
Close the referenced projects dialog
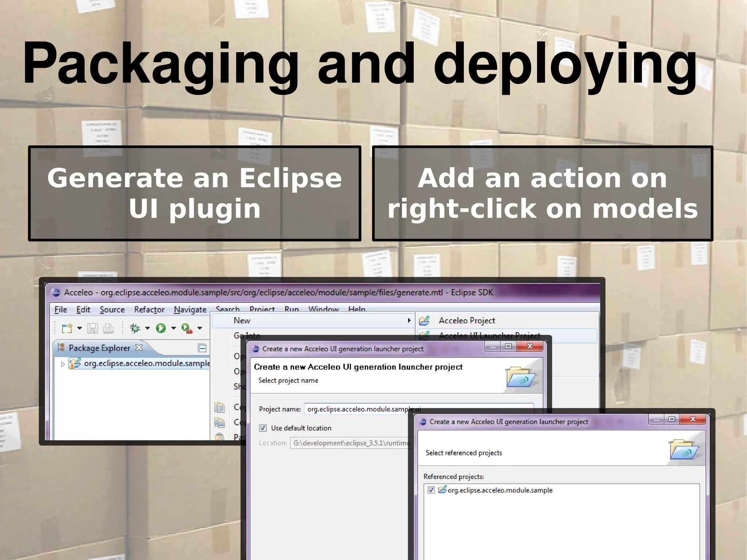[693, 419]
